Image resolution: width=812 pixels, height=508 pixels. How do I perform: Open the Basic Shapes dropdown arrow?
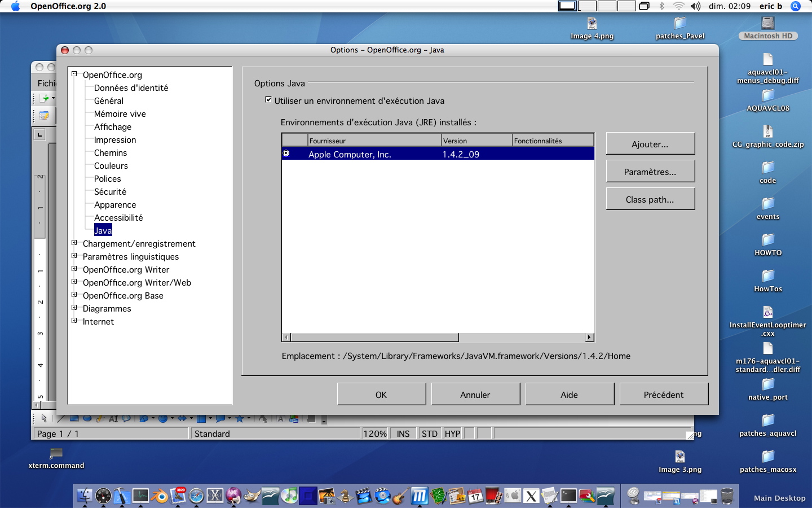click(153, 418)
